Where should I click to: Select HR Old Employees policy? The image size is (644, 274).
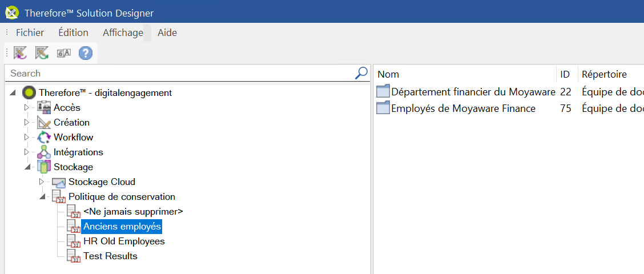(124, 241)
